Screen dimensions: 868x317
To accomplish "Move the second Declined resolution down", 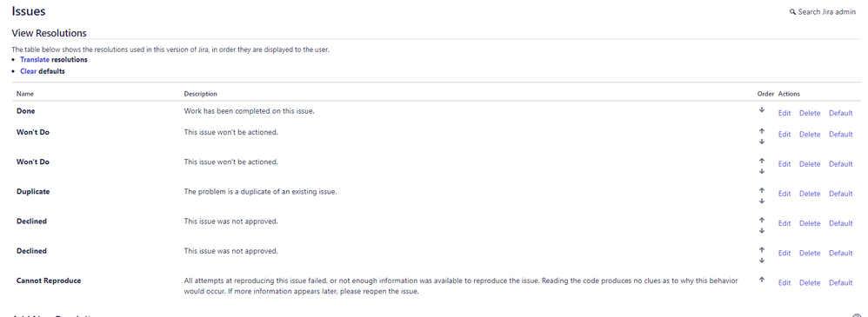I will pos(762,260).
